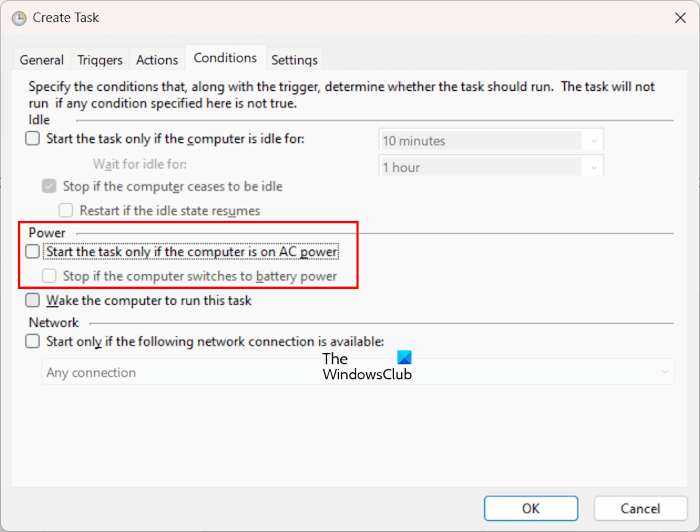Enable start only if computer is idle
700x532 pixels.
tap(33, 140)
